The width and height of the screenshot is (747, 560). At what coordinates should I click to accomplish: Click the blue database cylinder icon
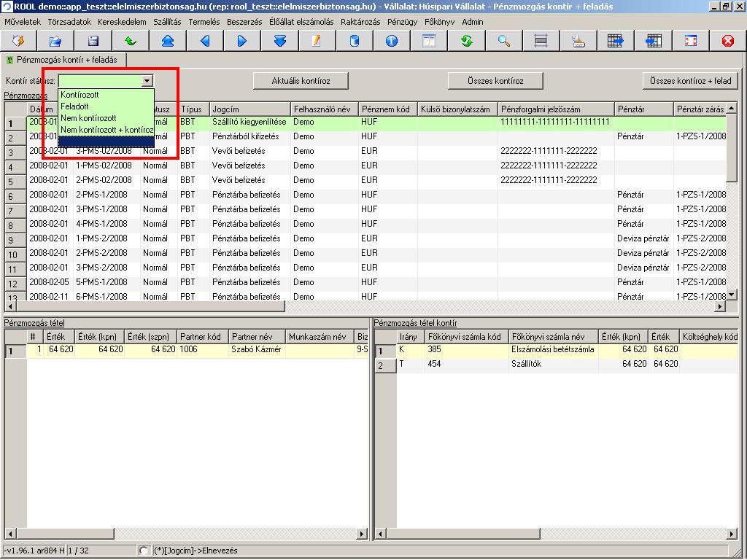(x=354, y=41)
